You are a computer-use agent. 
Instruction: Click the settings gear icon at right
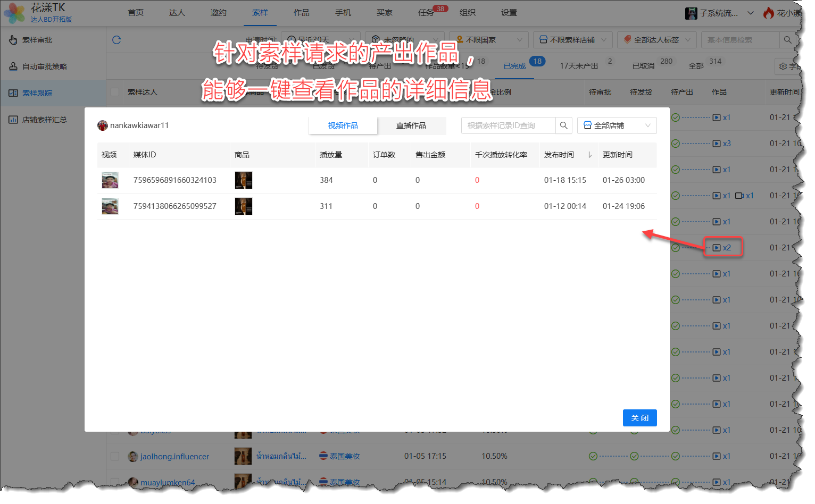(783, 66)
